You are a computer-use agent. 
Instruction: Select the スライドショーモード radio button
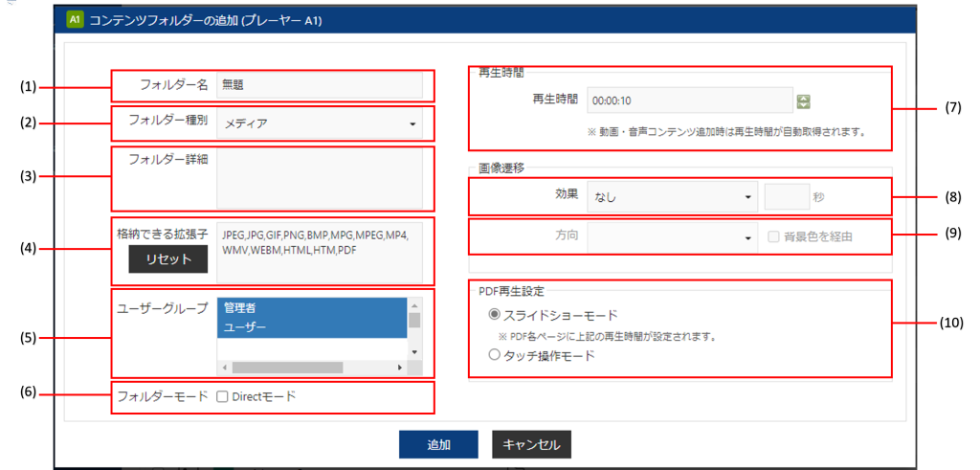click(495, 315)
